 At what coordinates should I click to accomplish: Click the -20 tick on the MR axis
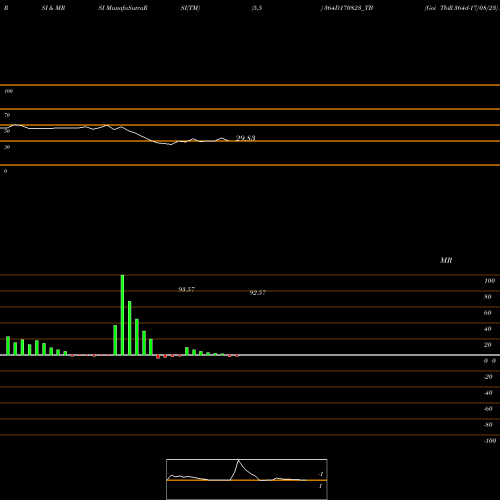[488, 377]
